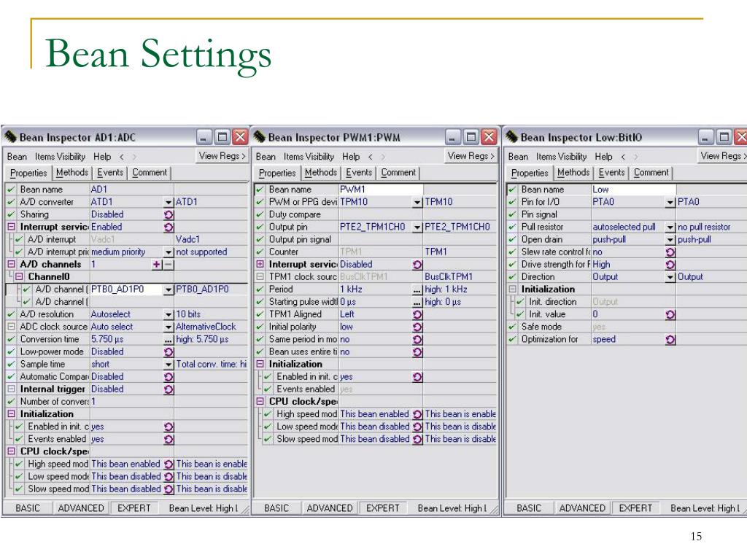Collapse the Channel0 tree node in AD1
Image resolution: width=747 pixels, height=560 pixels.
point(19,276)
